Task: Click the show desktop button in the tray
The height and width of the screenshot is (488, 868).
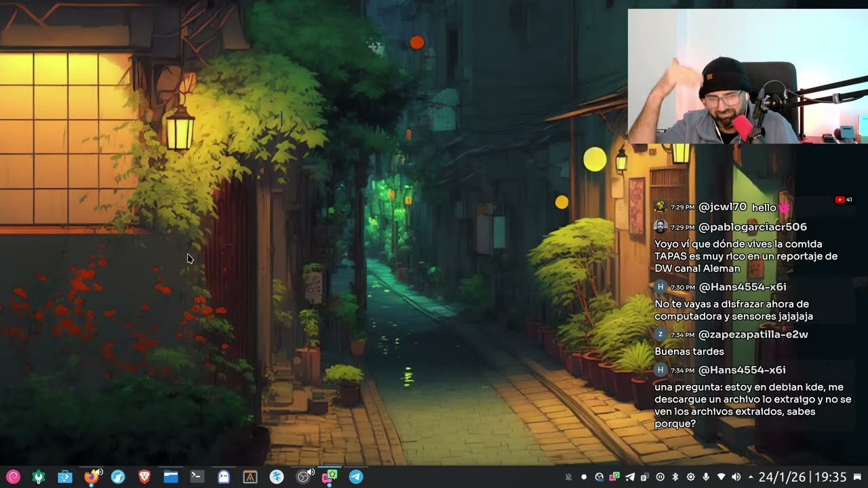Action: (857, 477)
